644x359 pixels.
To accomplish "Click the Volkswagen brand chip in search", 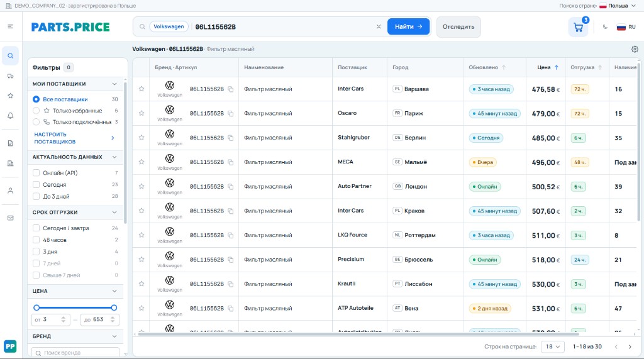I will (169, 26).
